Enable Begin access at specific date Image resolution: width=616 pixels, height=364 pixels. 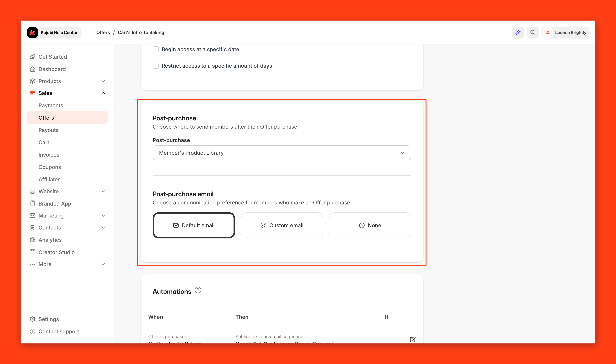pos(156,49)
